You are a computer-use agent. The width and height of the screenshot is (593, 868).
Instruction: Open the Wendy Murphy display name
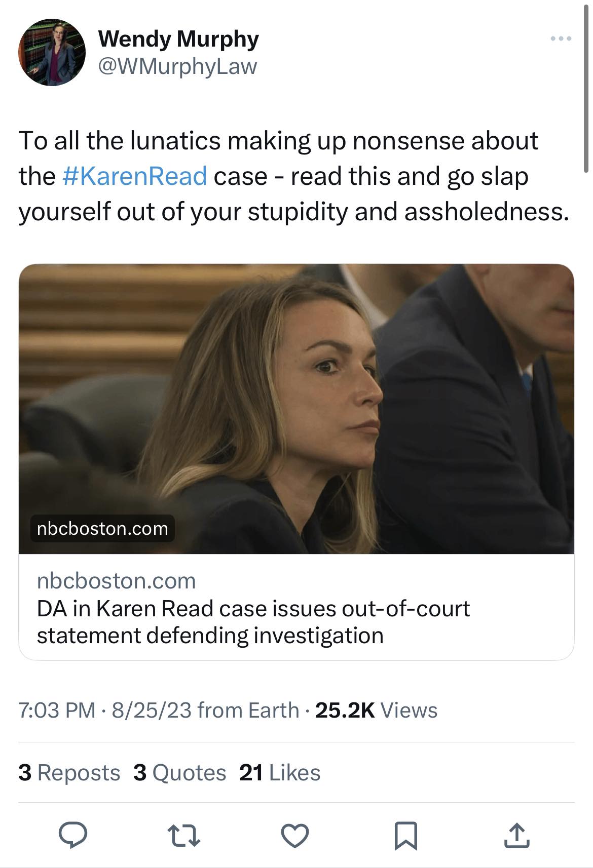click(x=178, y=39)
